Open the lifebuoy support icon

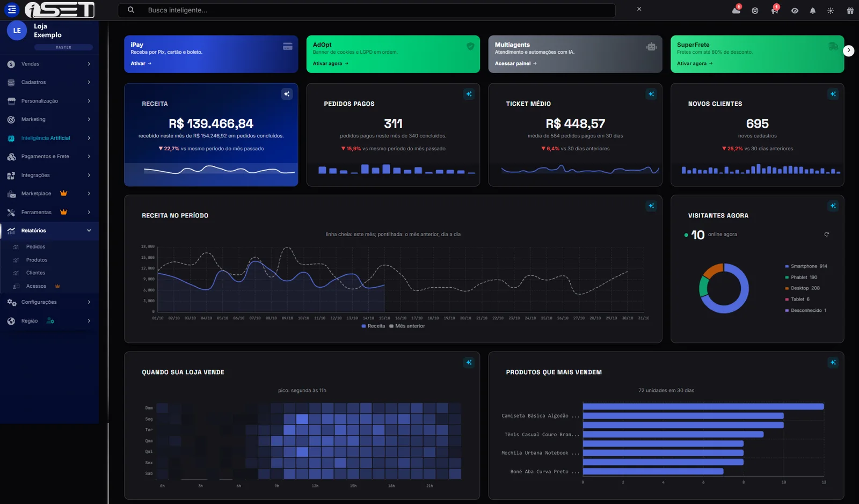(755, 11)
